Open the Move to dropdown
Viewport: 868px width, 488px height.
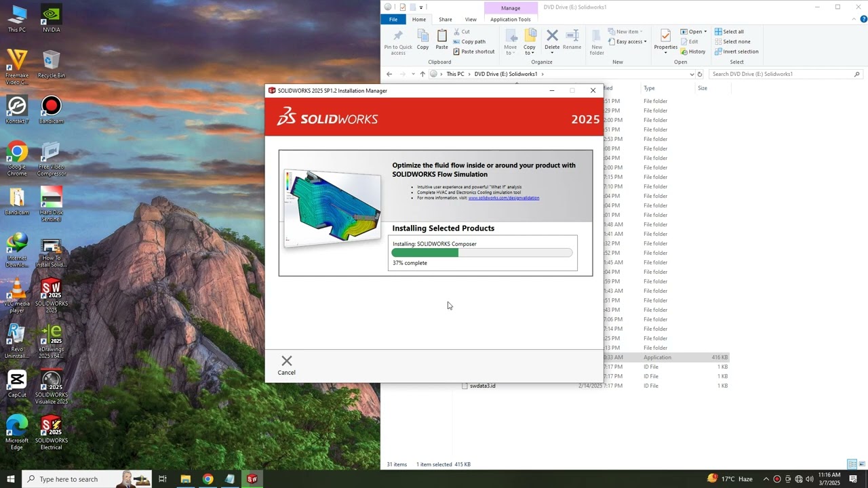click(511, 42)
